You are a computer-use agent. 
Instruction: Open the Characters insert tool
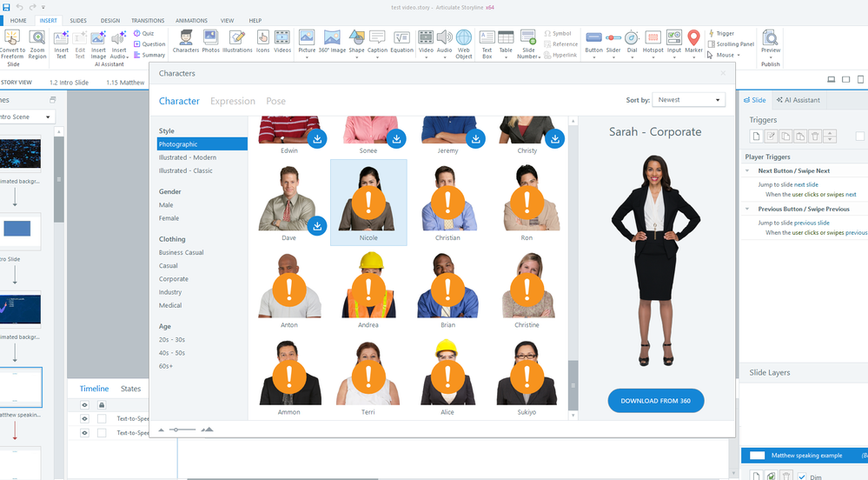185,42
